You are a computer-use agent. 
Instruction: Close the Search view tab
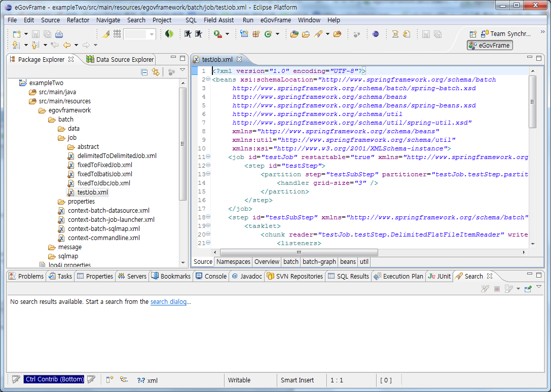(x=490, y=276)
